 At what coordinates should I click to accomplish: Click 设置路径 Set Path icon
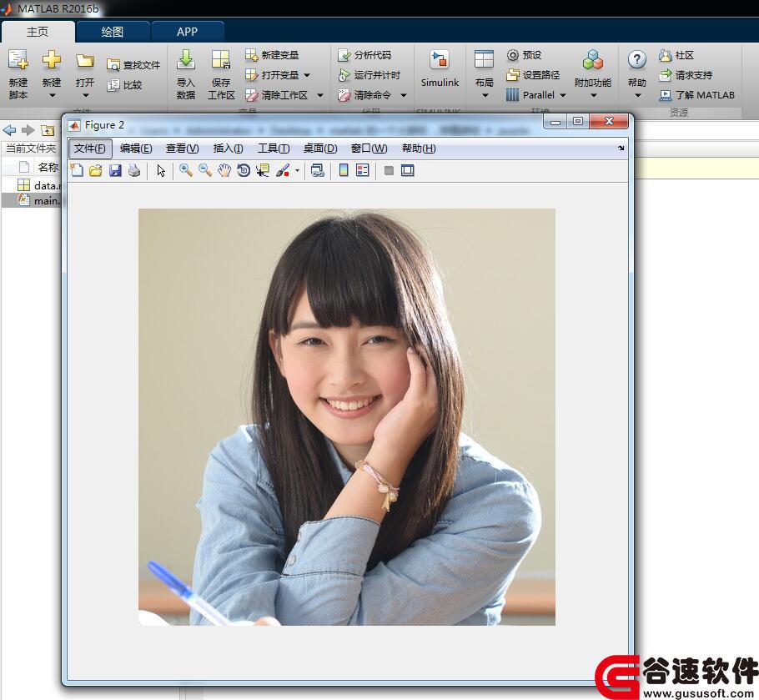[x=513, y=75]
